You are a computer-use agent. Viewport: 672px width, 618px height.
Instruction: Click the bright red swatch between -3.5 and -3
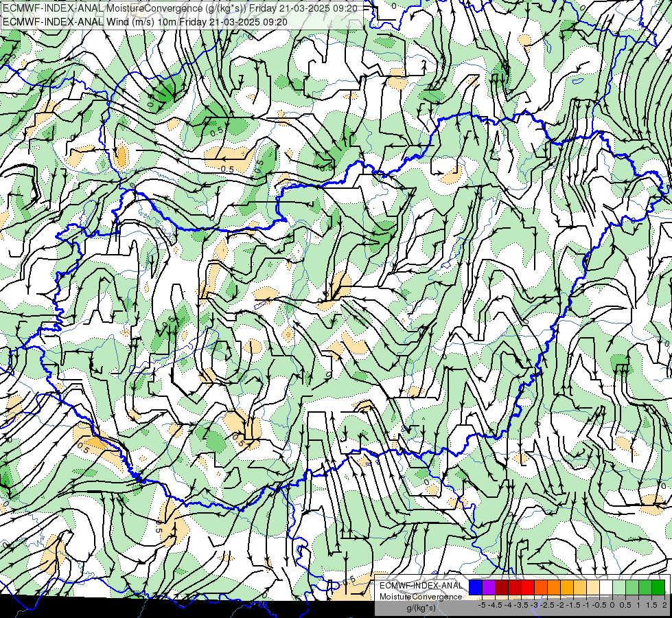(x=528, y=588)
